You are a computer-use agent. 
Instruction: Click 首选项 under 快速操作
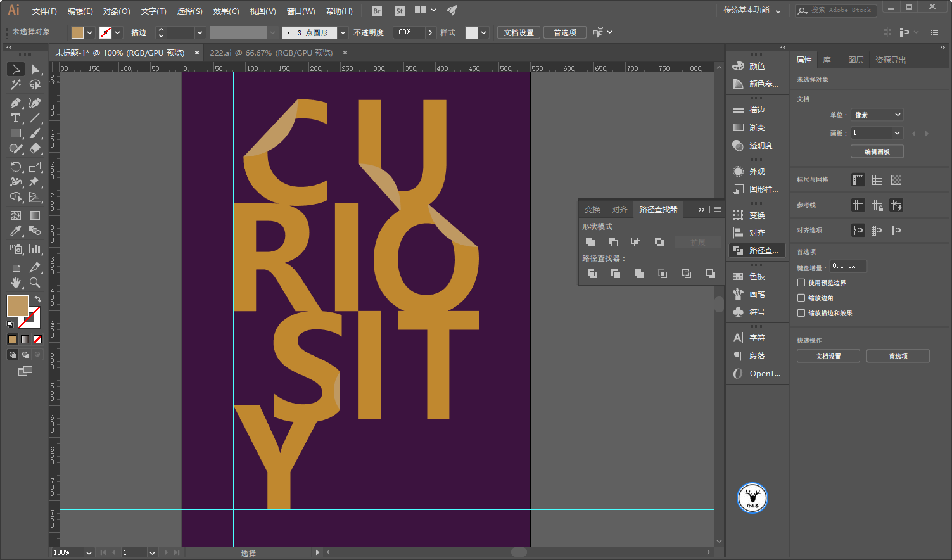pyautogui.click(x=898, y=356)
